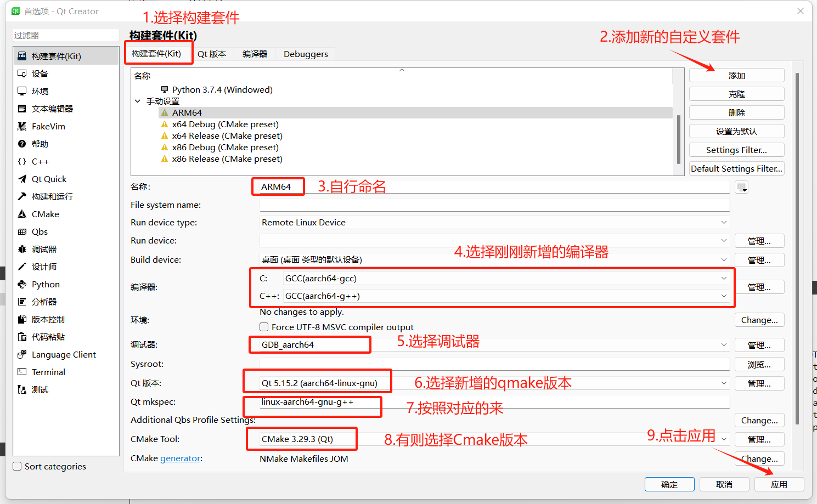Open the 调试器 GDB_aarch64 dropdown
This screenshot has height=504, width=817.
click(494, 345)
